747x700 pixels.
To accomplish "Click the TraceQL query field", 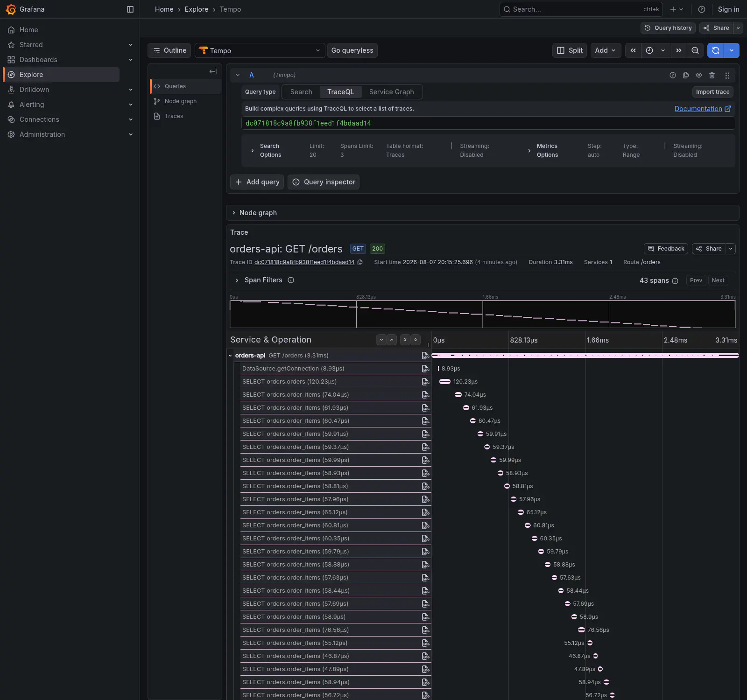I will (x=488, y=123).
